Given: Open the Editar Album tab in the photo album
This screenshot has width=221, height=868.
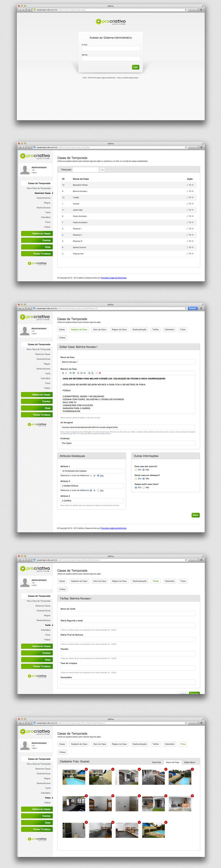Looking at the screenshot, I should coord(190,762).
